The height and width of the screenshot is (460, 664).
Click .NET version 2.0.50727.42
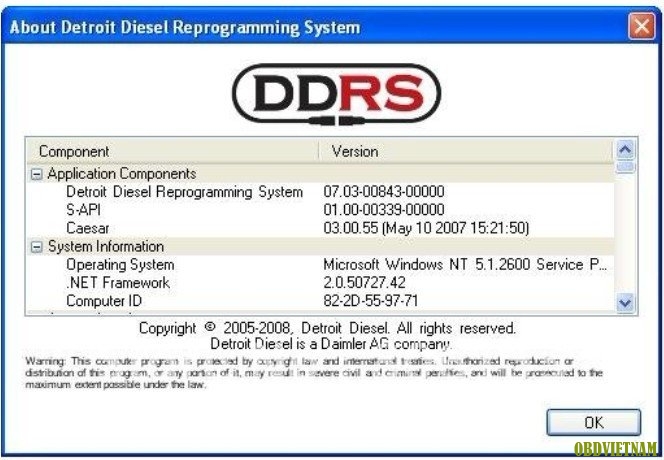coord(364,283)
